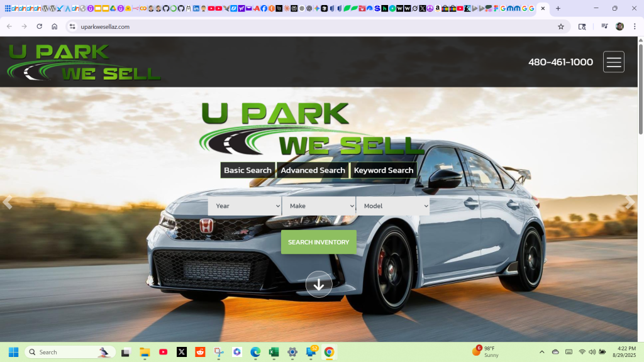Open Microsoft Edge from the taskbar
This screenshot has height=362, width=644.
click(255, 352)
